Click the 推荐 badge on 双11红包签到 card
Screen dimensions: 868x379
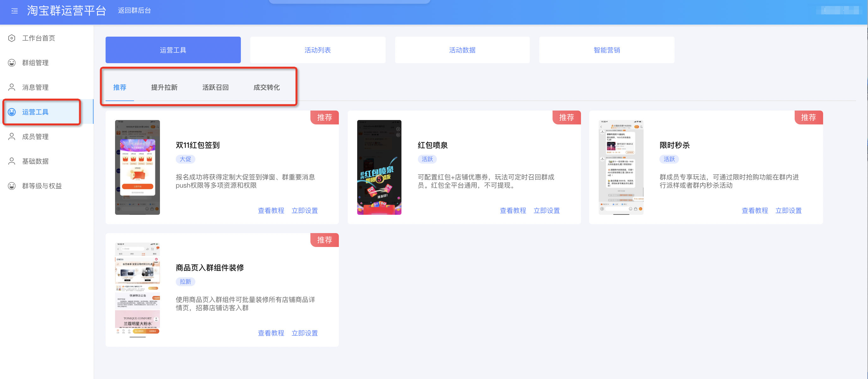tap(325, 117)
